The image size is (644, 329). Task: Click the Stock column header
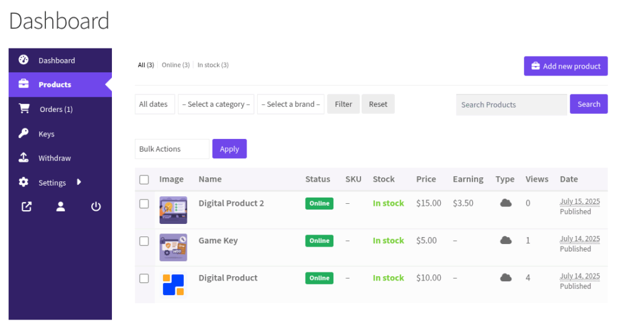point(384,179)
